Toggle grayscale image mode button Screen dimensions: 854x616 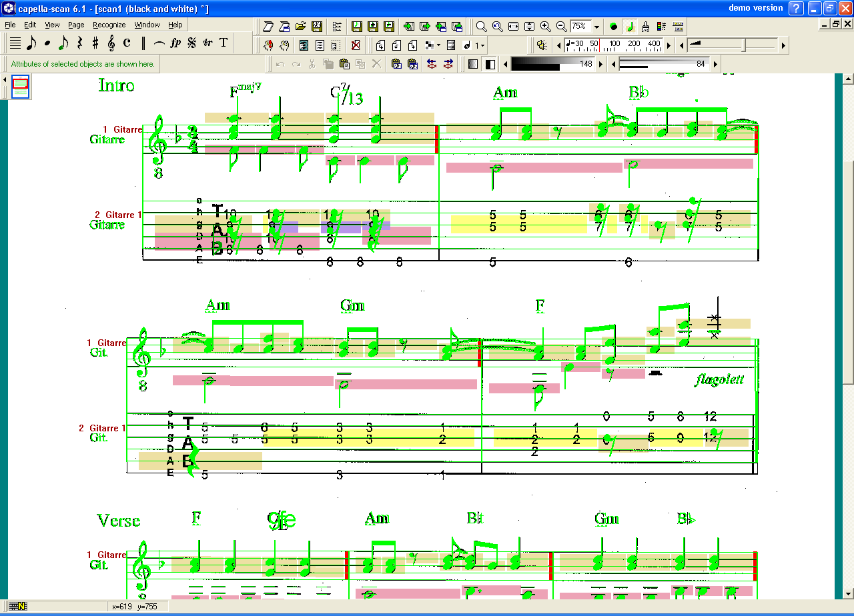click(x=473, y=64)
